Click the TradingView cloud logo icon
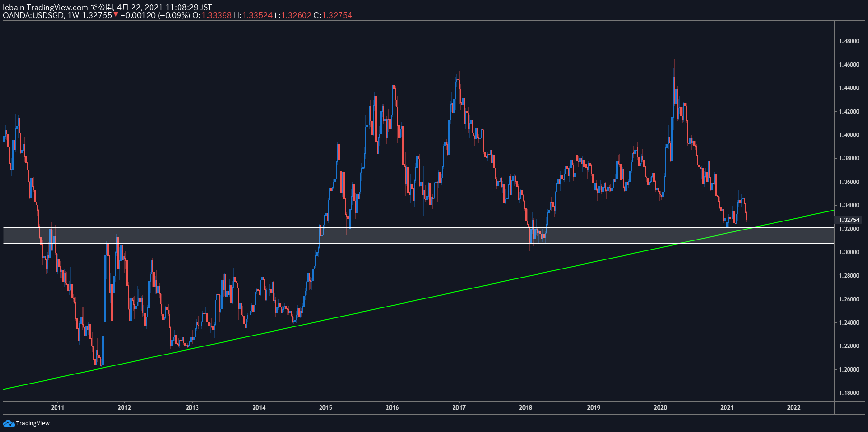Screen dimensions: 868x432 9,423
